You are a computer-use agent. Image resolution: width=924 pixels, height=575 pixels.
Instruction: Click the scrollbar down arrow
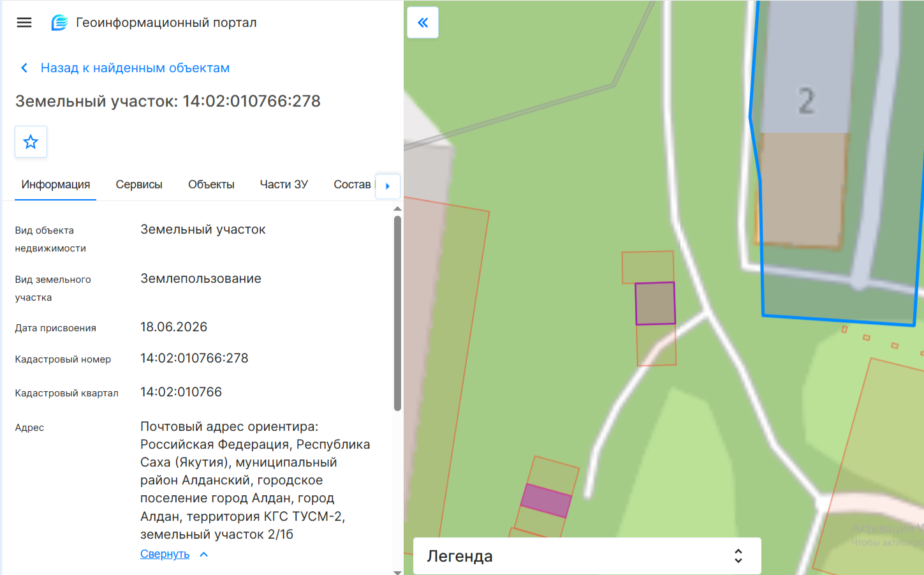397,572
